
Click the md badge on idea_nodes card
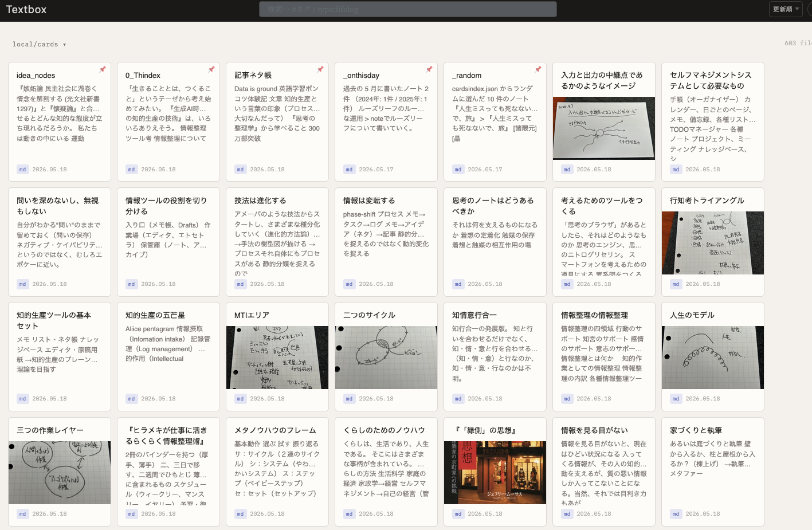click(22, 170)
